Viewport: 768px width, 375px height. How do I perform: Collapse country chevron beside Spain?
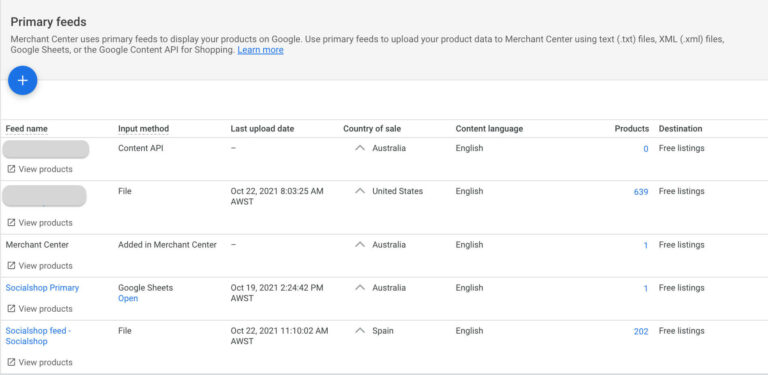click(x=360, y=331)
